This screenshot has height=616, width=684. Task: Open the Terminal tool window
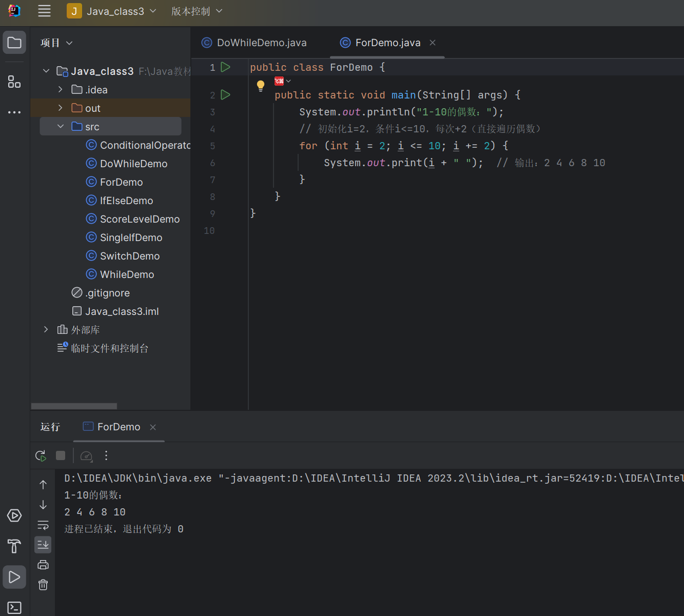coord(14,608)
